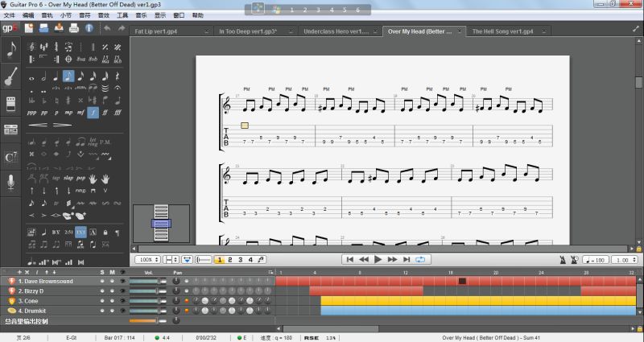Open the 文件 (File) menu
This screenshot has height=342, width=644.
point(10,15)
